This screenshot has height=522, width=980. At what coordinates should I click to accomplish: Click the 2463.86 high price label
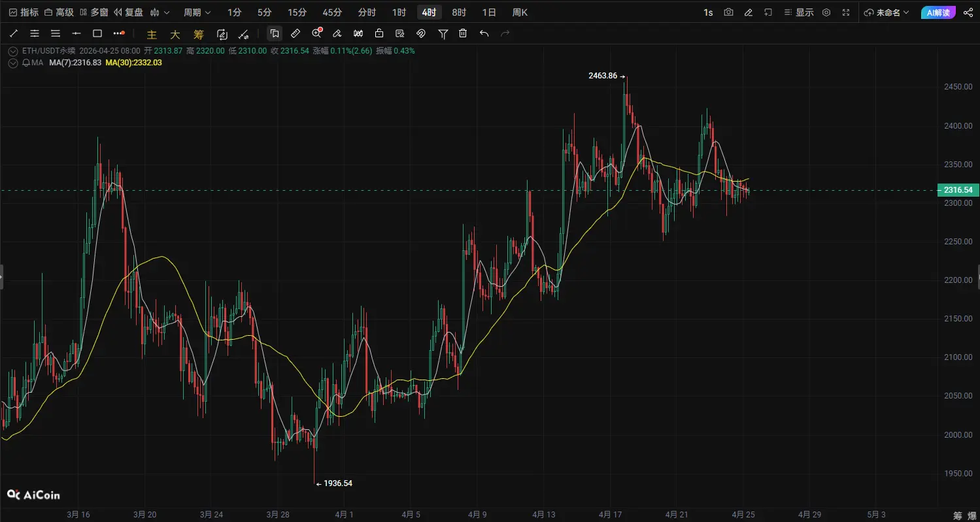pos(603,76)
